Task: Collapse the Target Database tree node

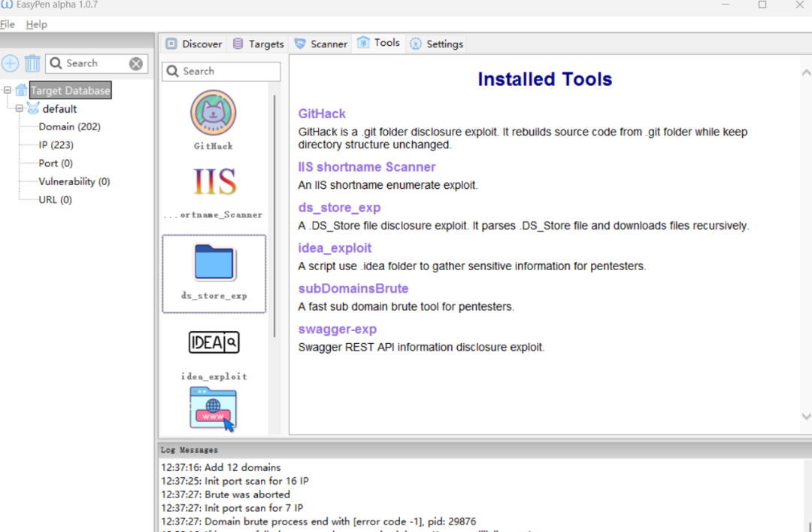Action: (8, 90)
